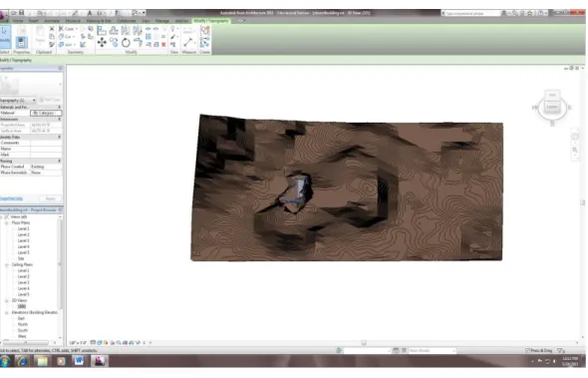
Task: Open the Home ribbon tab
Action: (18, 21)
